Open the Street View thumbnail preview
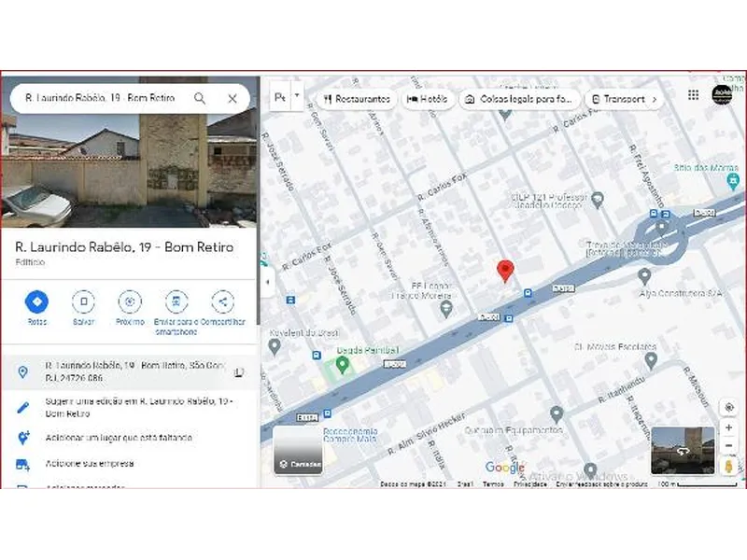Image resolution: width=747 pixels, height=560 pixels. [683, 450]
